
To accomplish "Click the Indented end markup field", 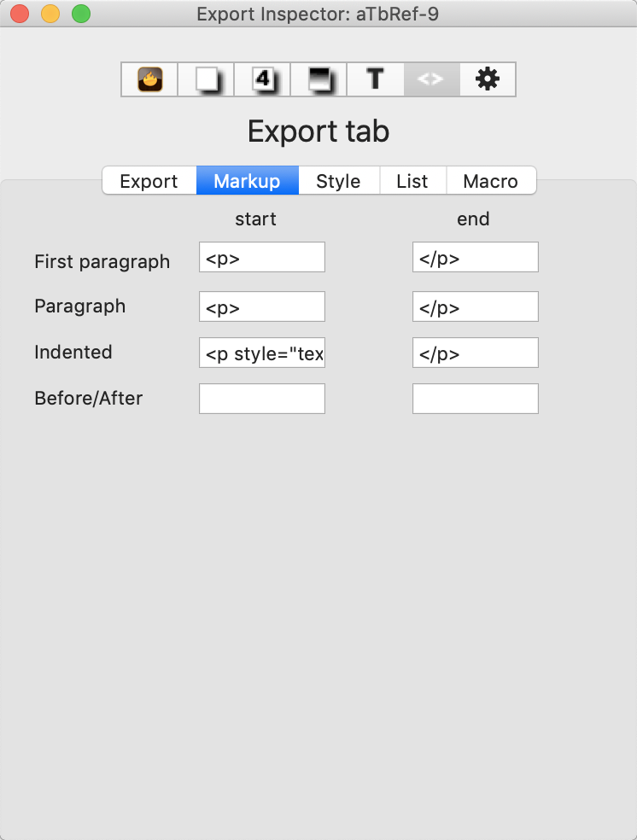I will tap(475, 353).
